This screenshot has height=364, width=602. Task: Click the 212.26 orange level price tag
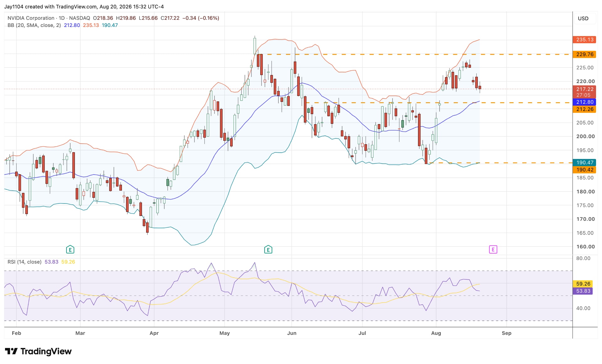click(585, 109)
